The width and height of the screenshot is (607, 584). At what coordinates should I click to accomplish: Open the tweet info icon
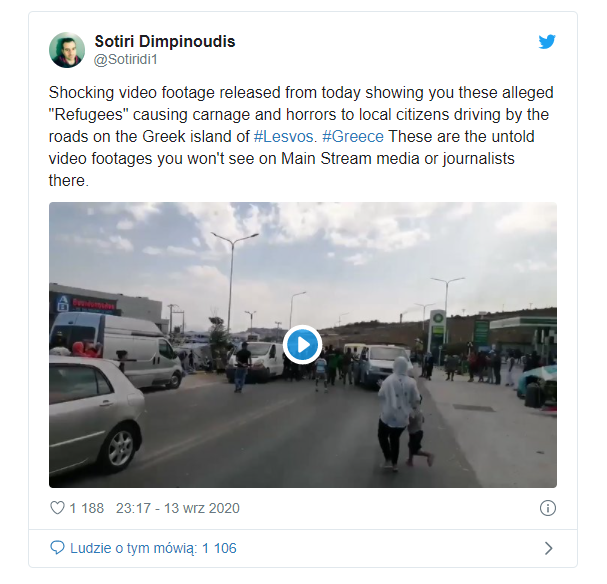[547, 508]
